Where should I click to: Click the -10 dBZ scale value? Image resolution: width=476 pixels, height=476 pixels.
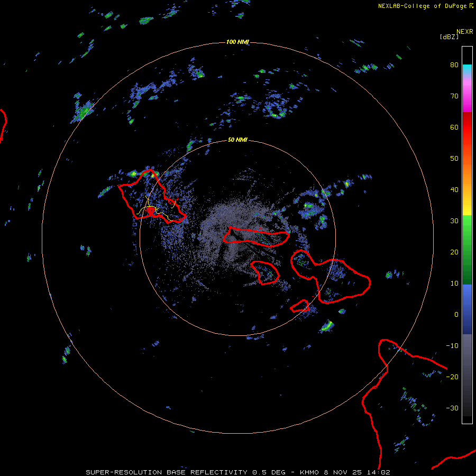coord(452,346)
